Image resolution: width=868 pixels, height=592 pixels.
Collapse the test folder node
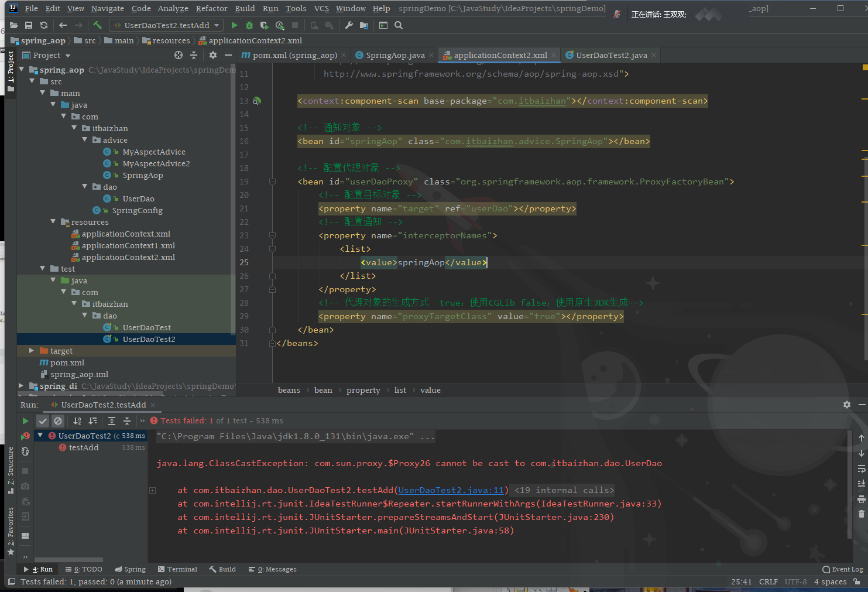[x=43, y=269]
